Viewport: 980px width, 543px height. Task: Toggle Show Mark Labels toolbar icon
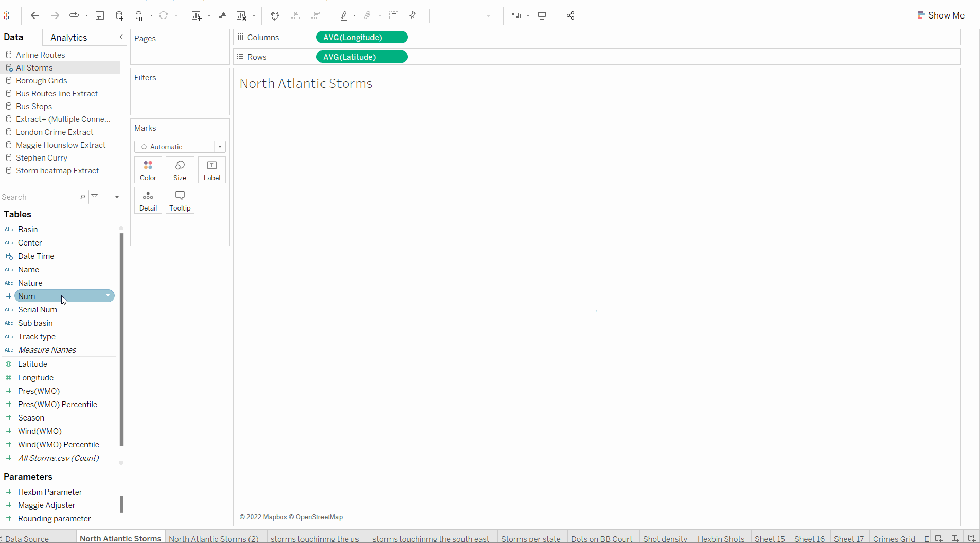click(394, 15)
